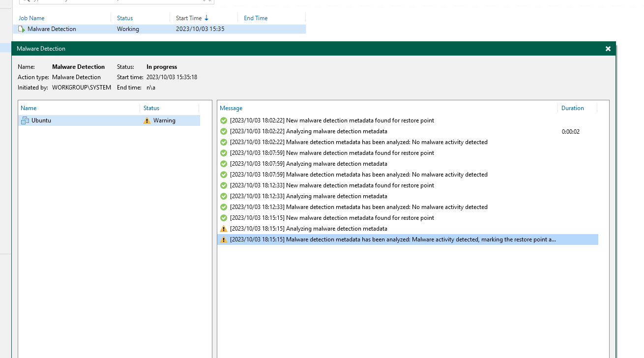Sort jobs by Status column in job list

tap(125, 18)
